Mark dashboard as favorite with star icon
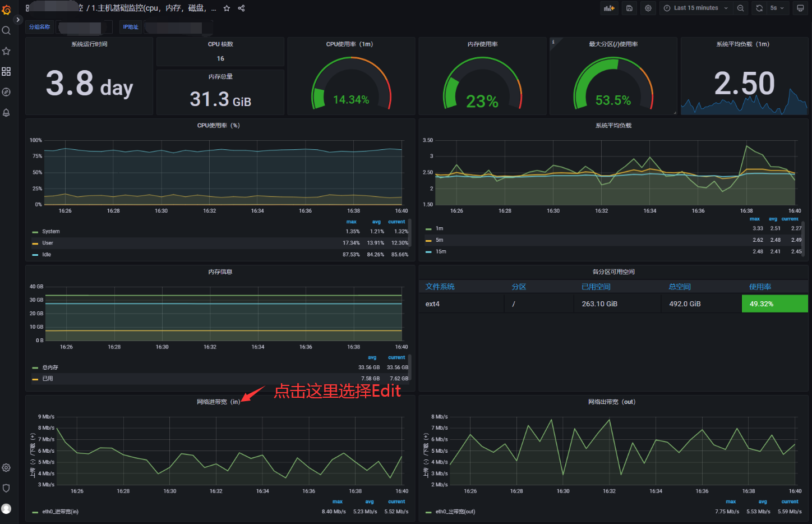 click(227, 8)
